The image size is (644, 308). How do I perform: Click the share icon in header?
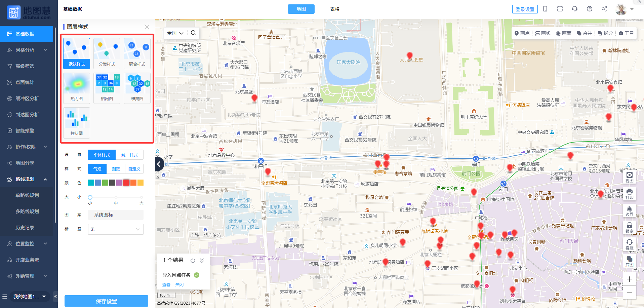tap(604, 9)
